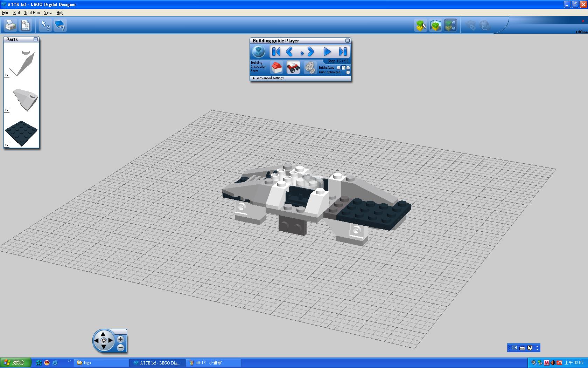Select the car building instruction type
Image resolution: width=588 pixels, height=368 pixels.
tap(293, 67)
